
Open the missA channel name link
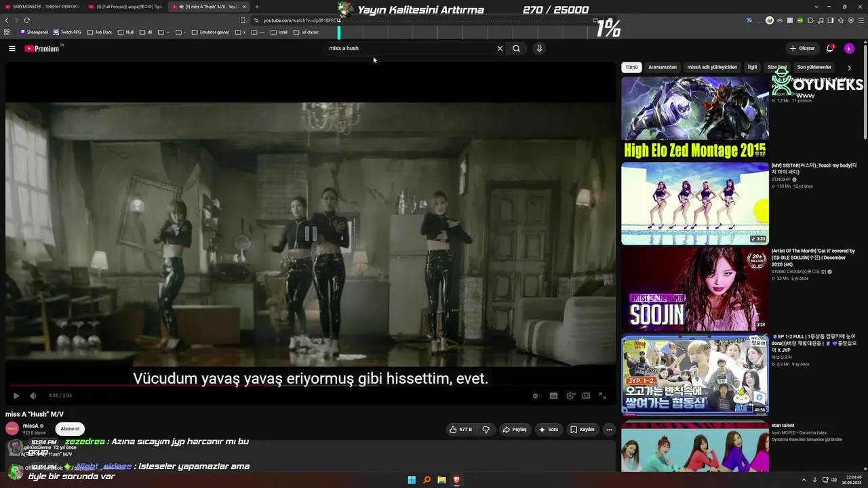(x=31, y=426)
